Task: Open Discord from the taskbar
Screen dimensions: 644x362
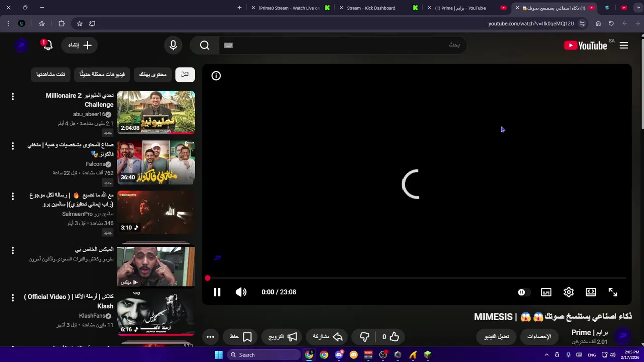Action: 339,355
